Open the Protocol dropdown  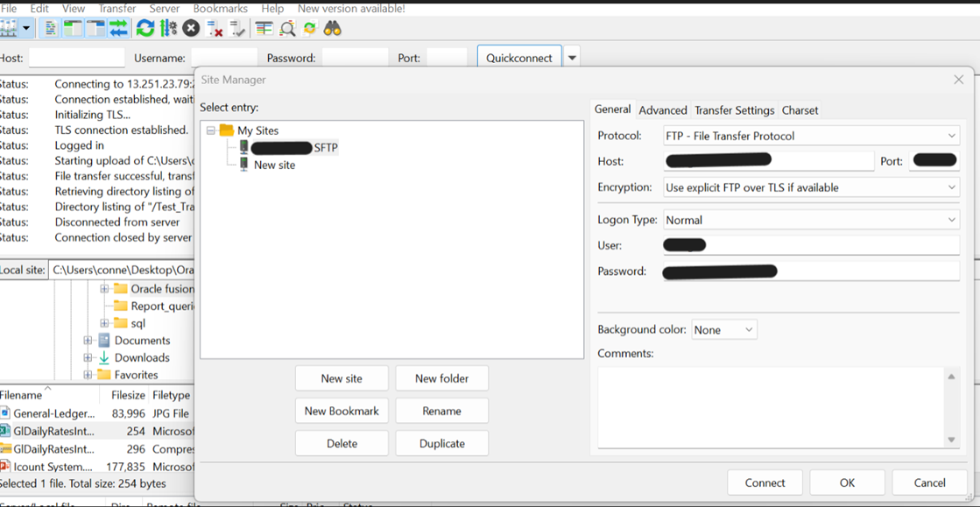coord(811,136)
